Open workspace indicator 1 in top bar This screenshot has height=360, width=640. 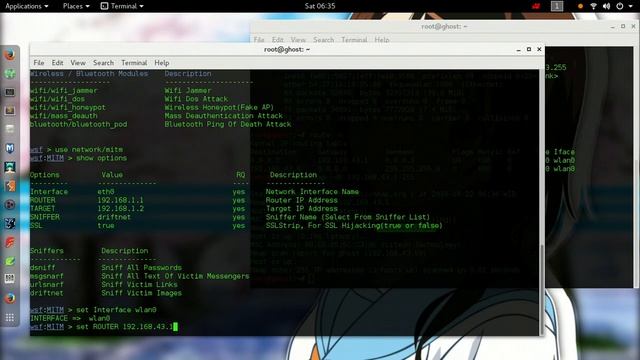tap(557, 6)
